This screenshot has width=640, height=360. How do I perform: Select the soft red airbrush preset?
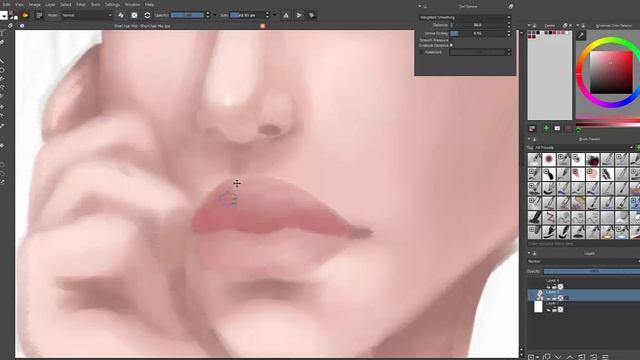[x=549, y=159]
